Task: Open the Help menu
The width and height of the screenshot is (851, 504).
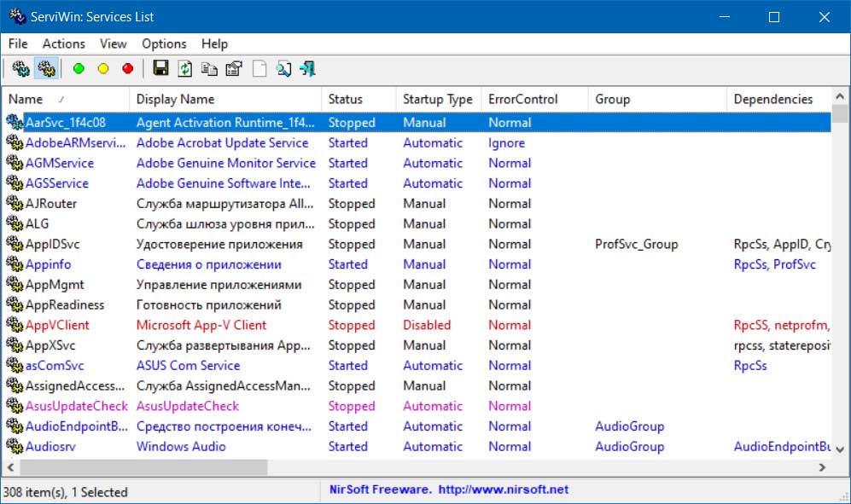Action: [214, 43]
